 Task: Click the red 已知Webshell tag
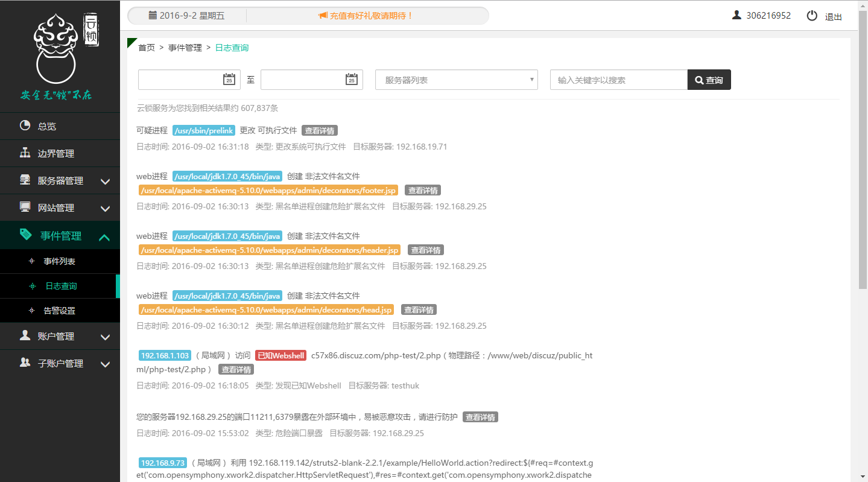(281, 355)
